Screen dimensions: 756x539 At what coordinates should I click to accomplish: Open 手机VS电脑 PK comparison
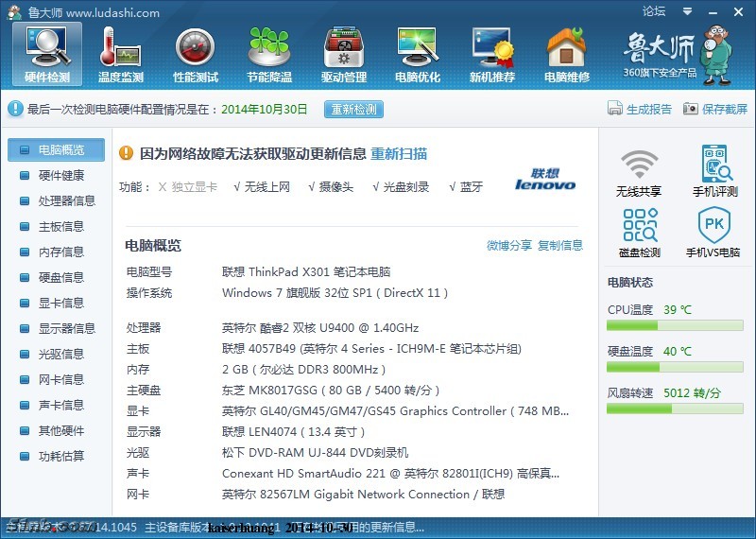tap(714, 233)
